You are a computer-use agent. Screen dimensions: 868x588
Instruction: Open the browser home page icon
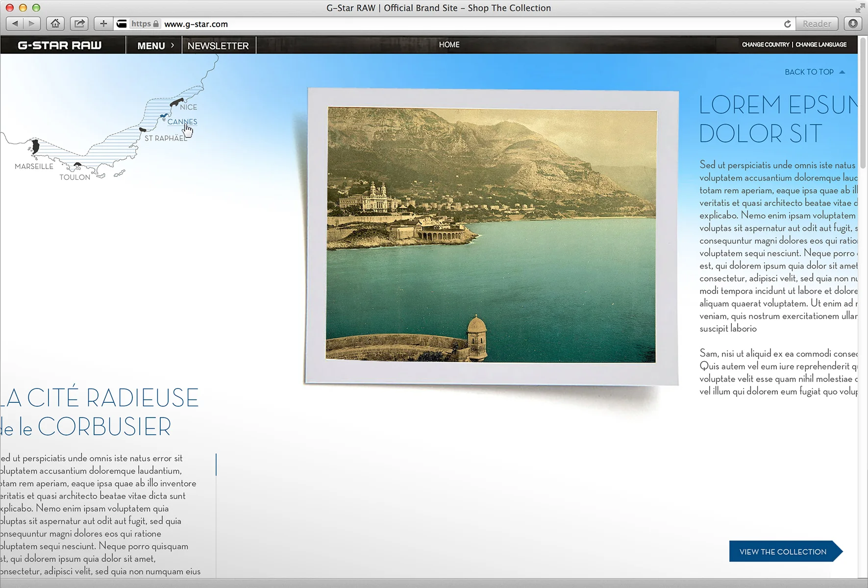click(55, 24)
